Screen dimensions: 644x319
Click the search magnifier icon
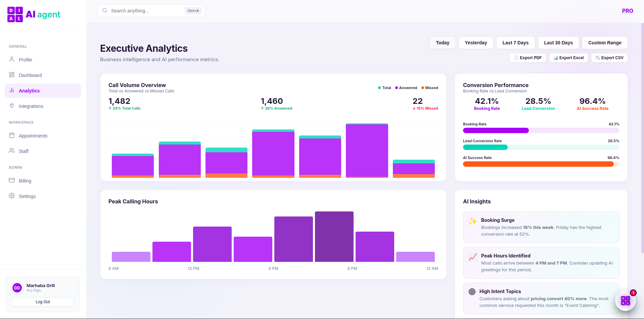pyautogui.click(x=105, y=10)
